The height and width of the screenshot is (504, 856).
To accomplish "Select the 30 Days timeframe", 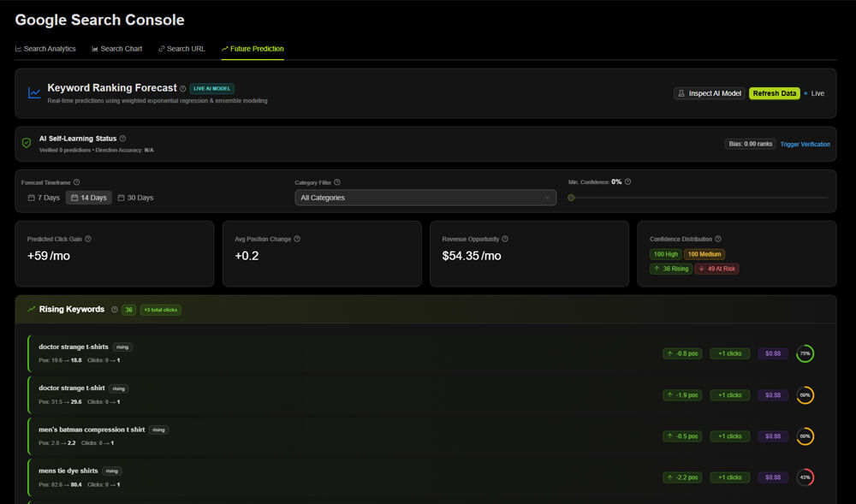I will point(135,198).
